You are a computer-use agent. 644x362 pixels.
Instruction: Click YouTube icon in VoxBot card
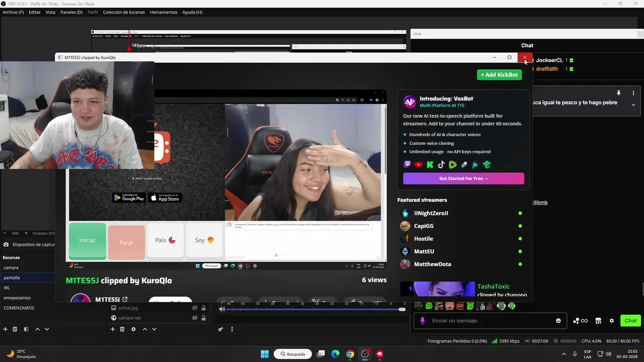(419, 164)
